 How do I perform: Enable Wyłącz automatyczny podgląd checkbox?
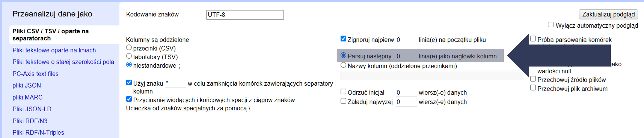550,25
